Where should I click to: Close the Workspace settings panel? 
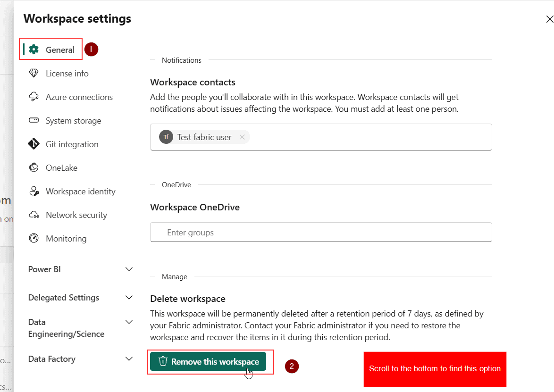tap(549, 19)
